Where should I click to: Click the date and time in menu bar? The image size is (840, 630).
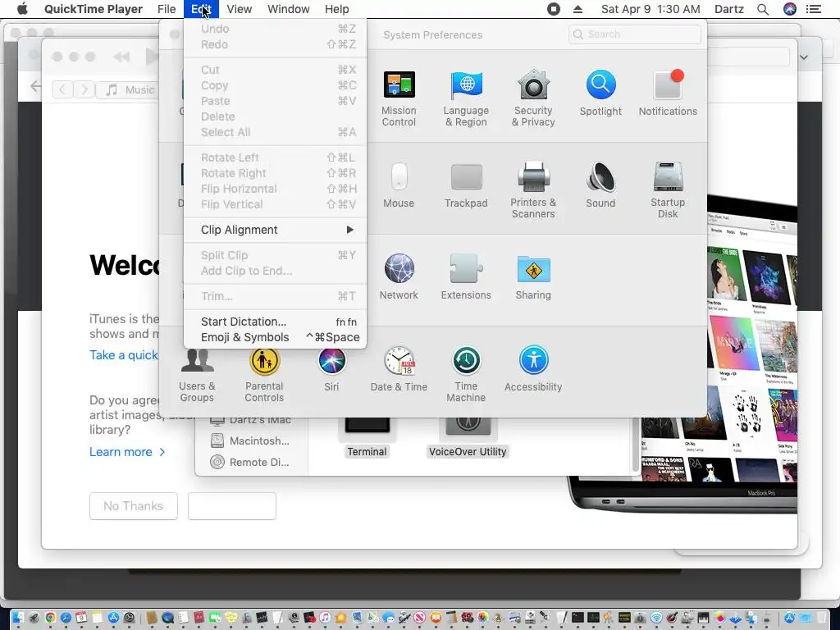point(651,9)
